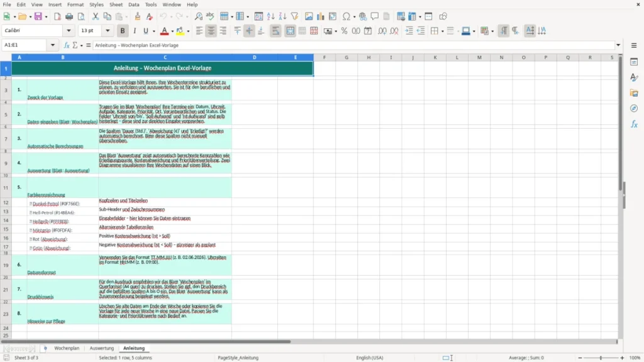Click the Copy icon
644x362 pixels.
(x=107, y=16)
